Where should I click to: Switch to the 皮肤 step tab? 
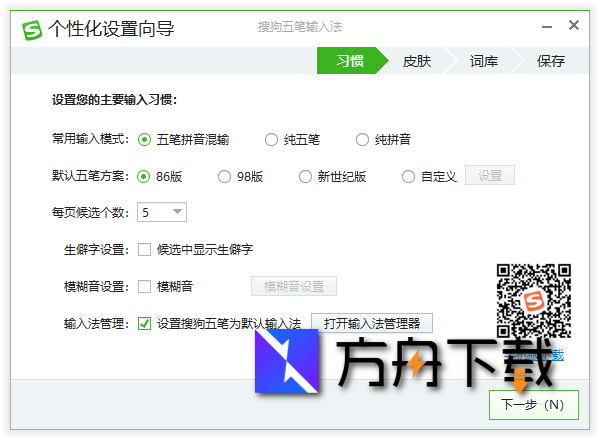pos(417,61)
